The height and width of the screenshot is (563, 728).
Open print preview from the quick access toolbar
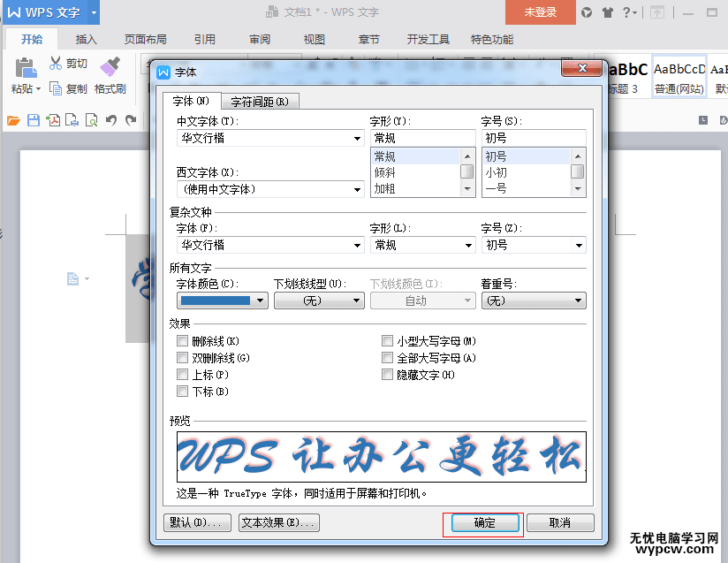(90, 121)
